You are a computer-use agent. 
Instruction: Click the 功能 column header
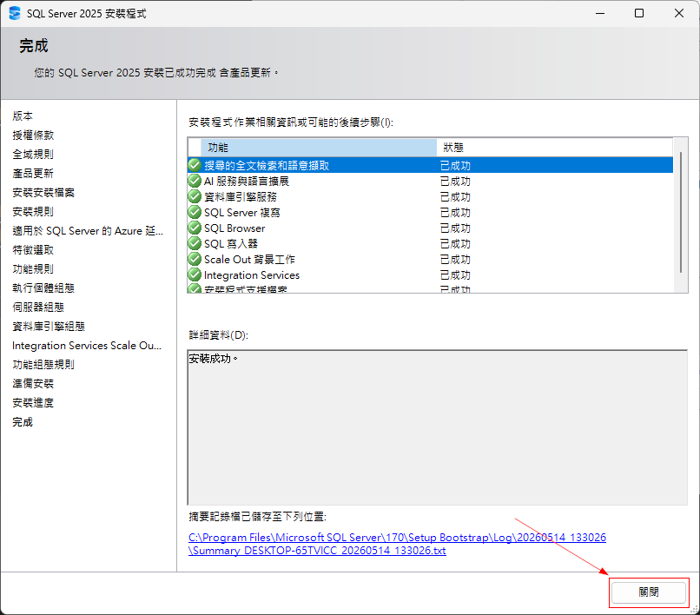[319, 148]
